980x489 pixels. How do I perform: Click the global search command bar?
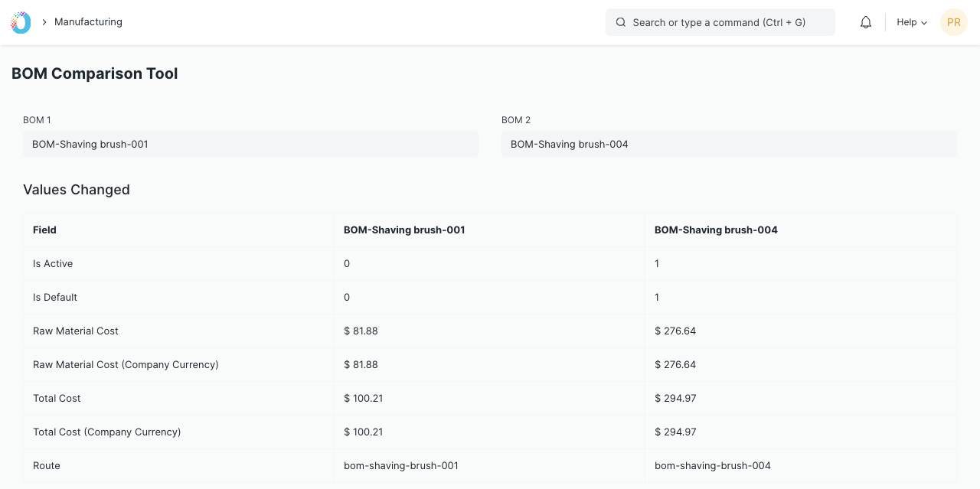pos(720,22)
